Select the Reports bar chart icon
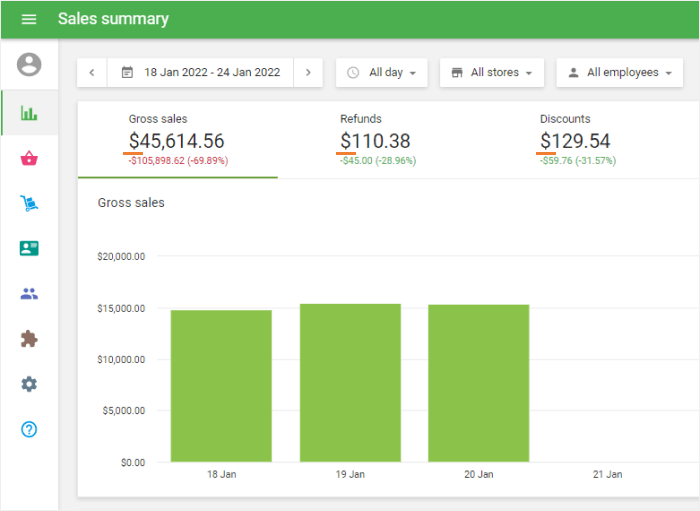 pos(29,113)
